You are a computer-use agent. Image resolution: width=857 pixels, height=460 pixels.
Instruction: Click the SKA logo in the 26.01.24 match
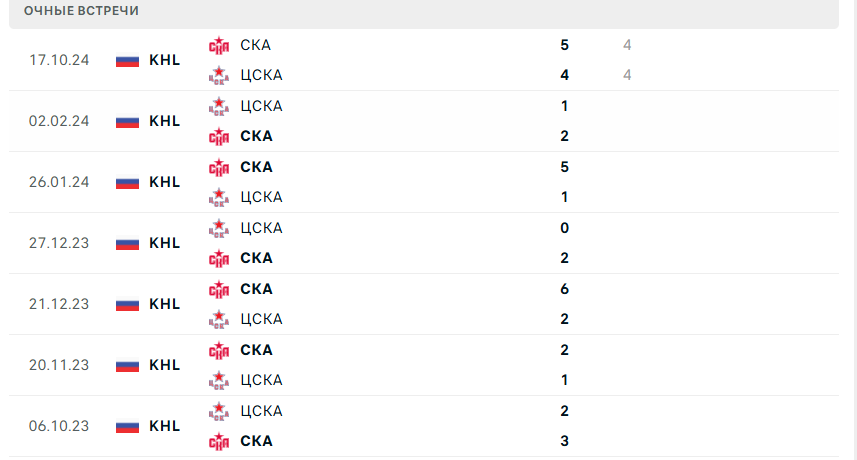pos(219,167)
